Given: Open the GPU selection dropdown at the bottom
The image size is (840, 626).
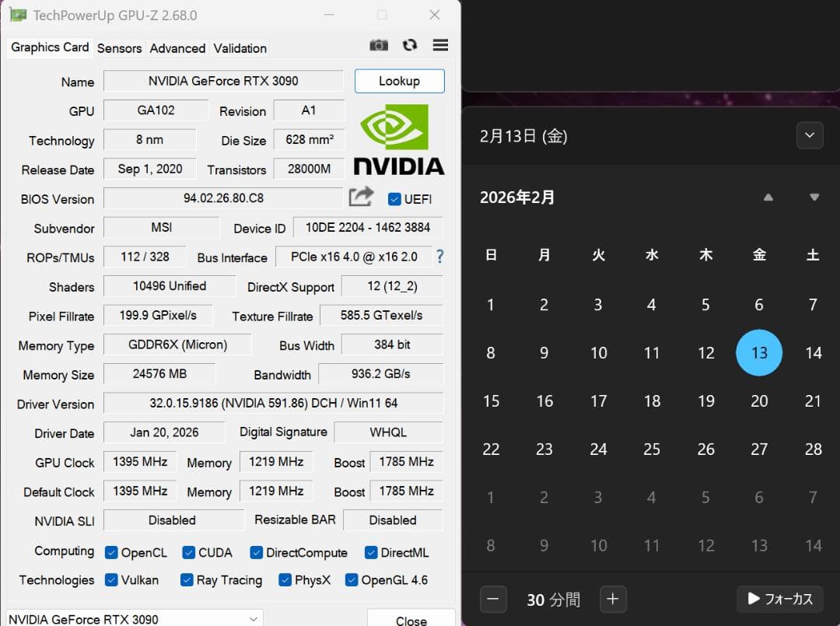Looking at the screenshot, I should click(252, 618).
